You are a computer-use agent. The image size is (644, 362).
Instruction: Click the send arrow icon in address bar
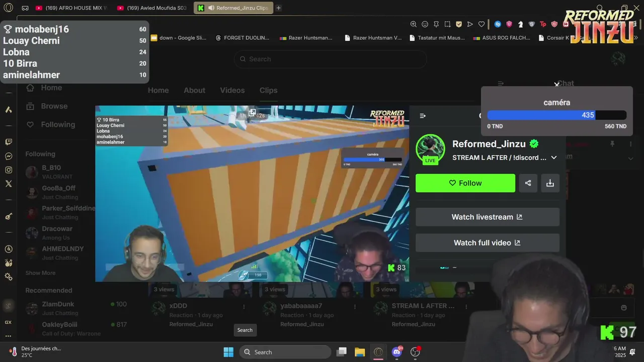pyautogui.click(x=470, y=24)
